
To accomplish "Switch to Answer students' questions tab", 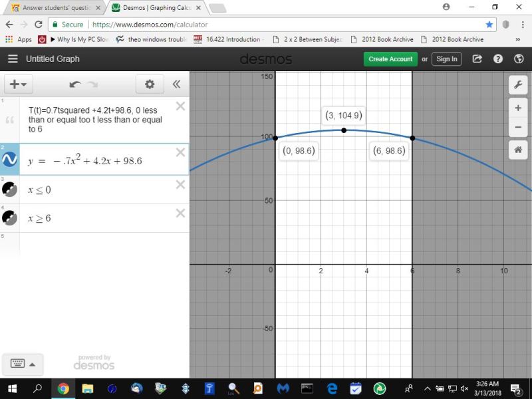I will (x=54, y=8).
